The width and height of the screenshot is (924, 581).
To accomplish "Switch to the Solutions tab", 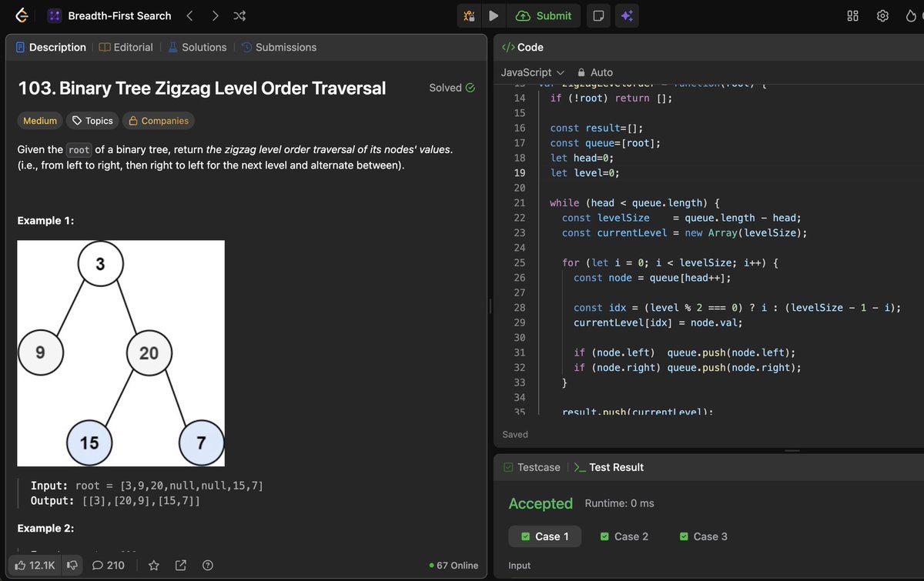I will (x=197, y=47).
